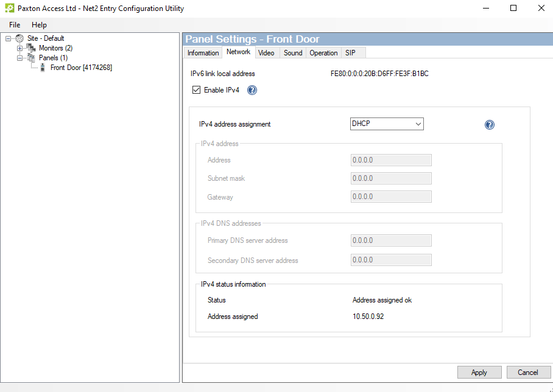Screen dimensions: 553x392
Task: Open the Help menu
Action: click(x=39, y=25)
